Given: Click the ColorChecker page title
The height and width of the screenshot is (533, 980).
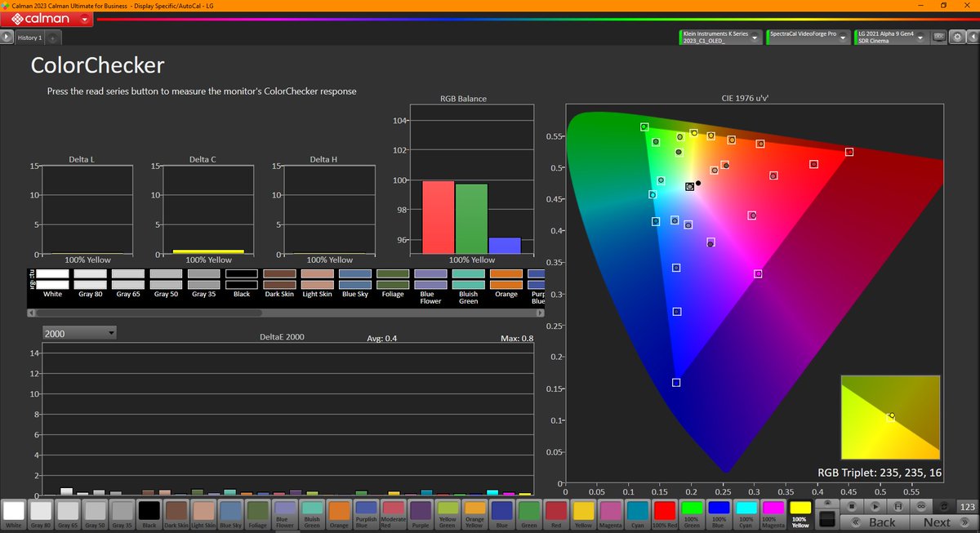Looking at the screenshot, I should (x=97, y=65).
